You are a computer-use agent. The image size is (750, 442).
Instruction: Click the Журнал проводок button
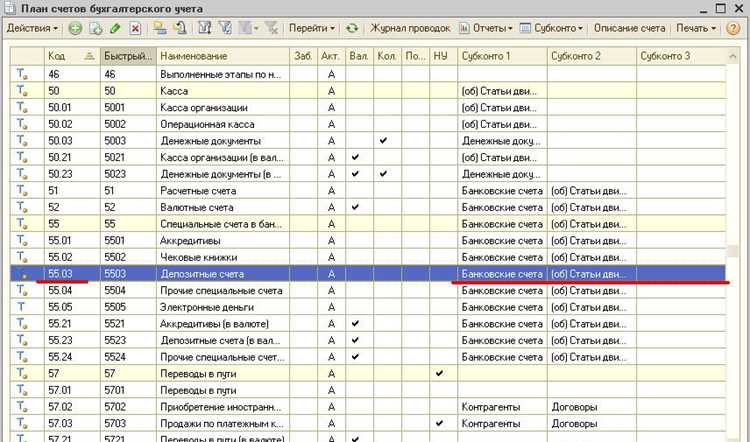pyautogui.click(x=410, y=28)
